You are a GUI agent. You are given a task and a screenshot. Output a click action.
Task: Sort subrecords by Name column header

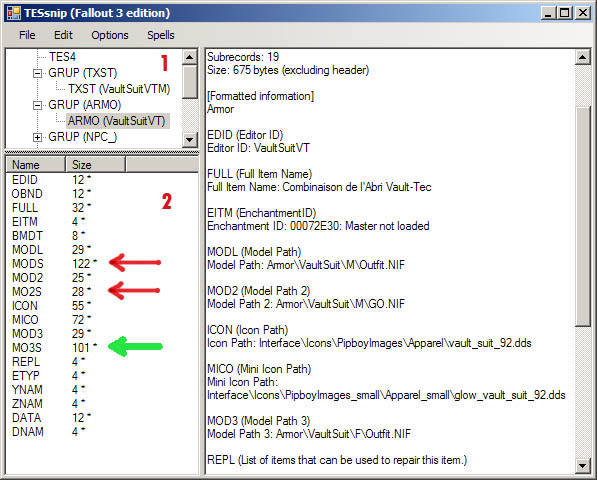tap(35, 165)
